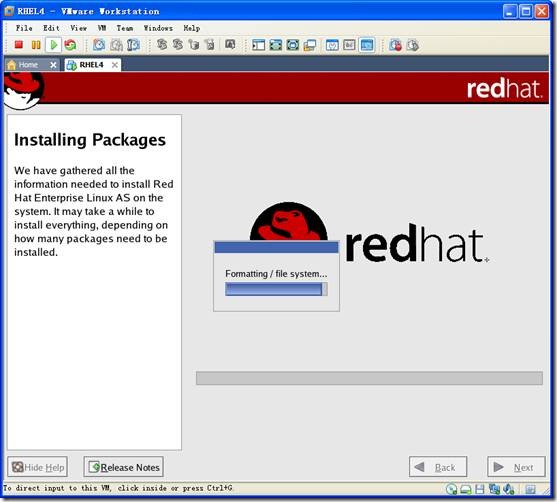This screenshot has height=502, width=557.
Task: Open the File menu
Action: point(24,28)
